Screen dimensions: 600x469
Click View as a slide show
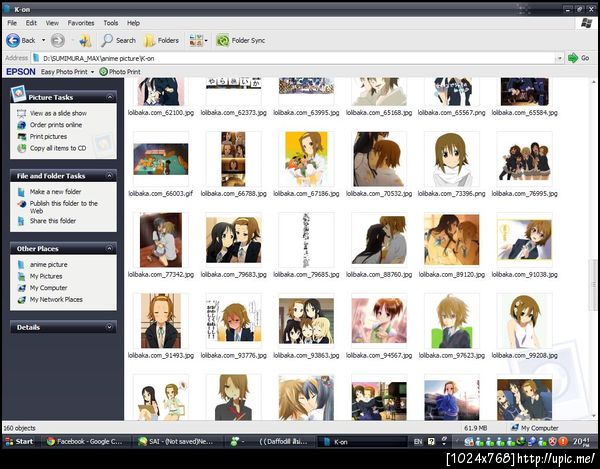coord(58,113)
